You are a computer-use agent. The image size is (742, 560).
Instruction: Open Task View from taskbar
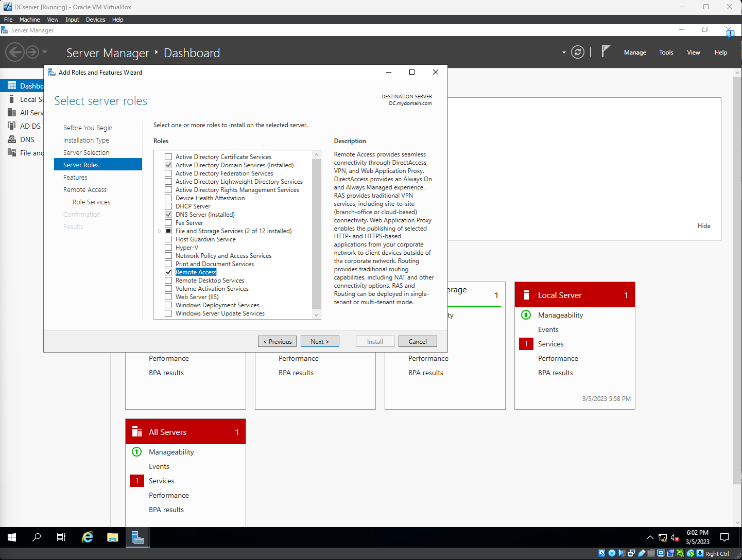(x=61, y=537)
